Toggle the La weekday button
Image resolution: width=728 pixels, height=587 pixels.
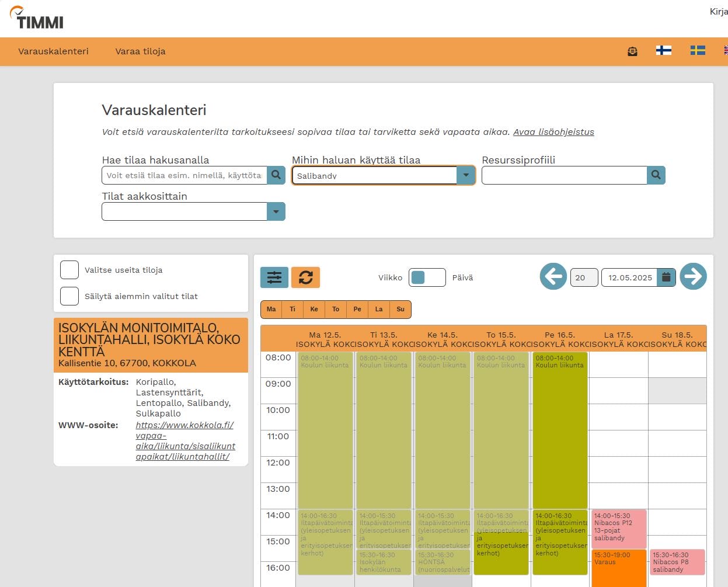(379, 310)
